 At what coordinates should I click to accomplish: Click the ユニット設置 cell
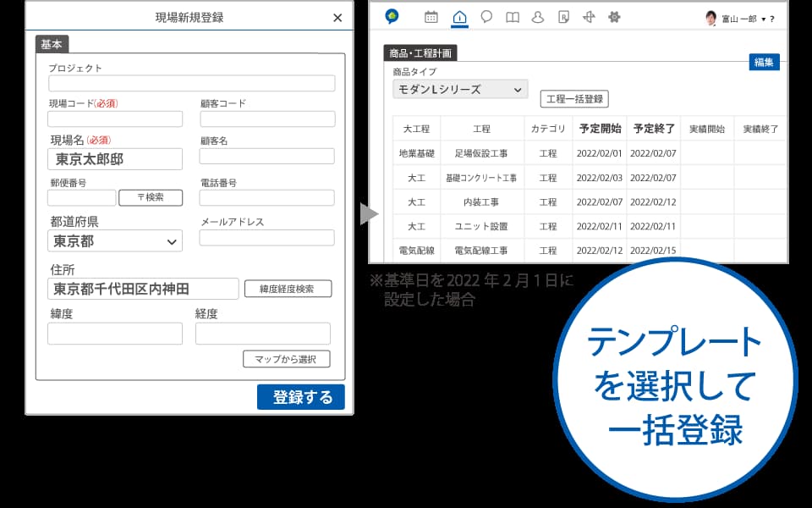point(481,226)
